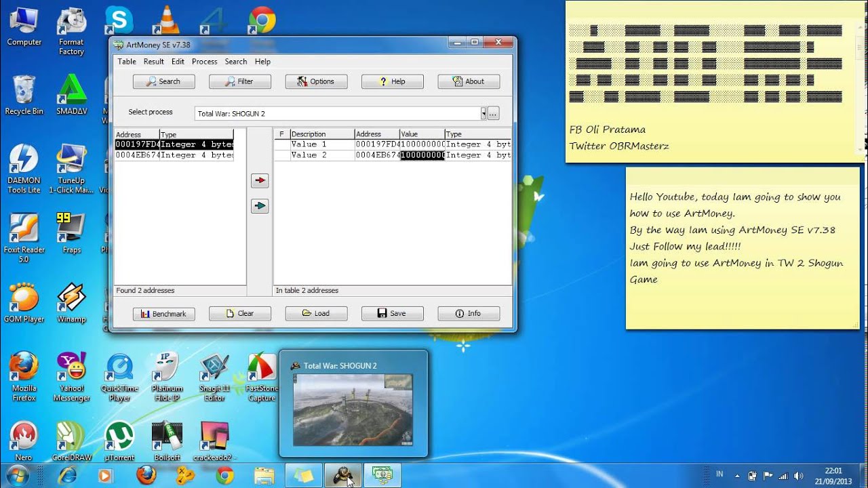The height and width of the screenshot is (488, 868).
Task: Click Address column header in found list
Action: pyautogui.click(x=137, y=134)
